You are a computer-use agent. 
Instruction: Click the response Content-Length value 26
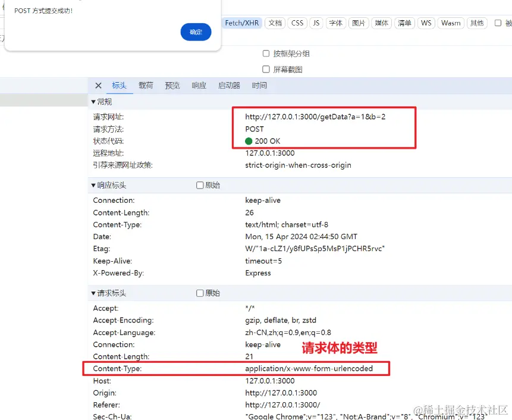[x=250, y=212]
